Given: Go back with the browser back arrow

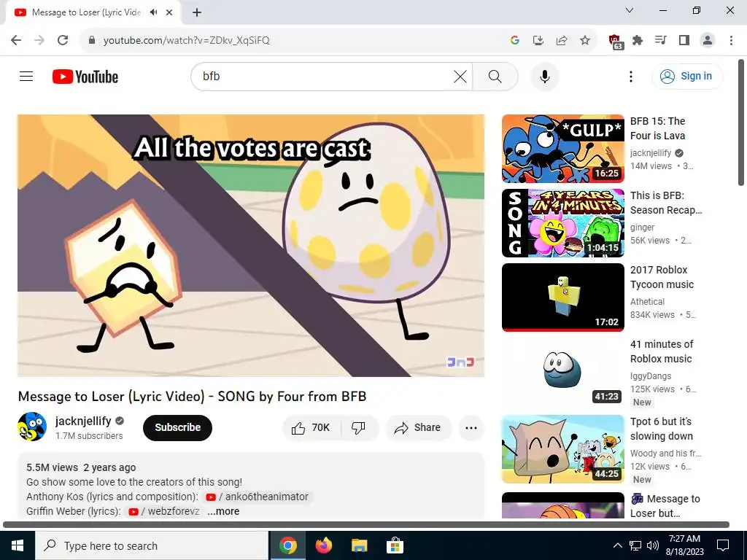Looking at the screenshot, I should click(x=16, y=40).
